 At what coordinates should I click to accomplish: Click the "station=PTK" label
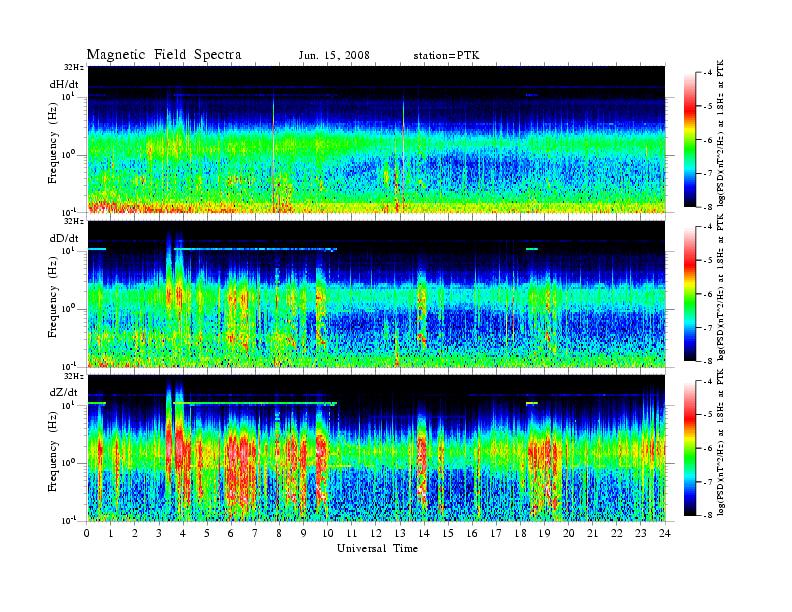446,56
